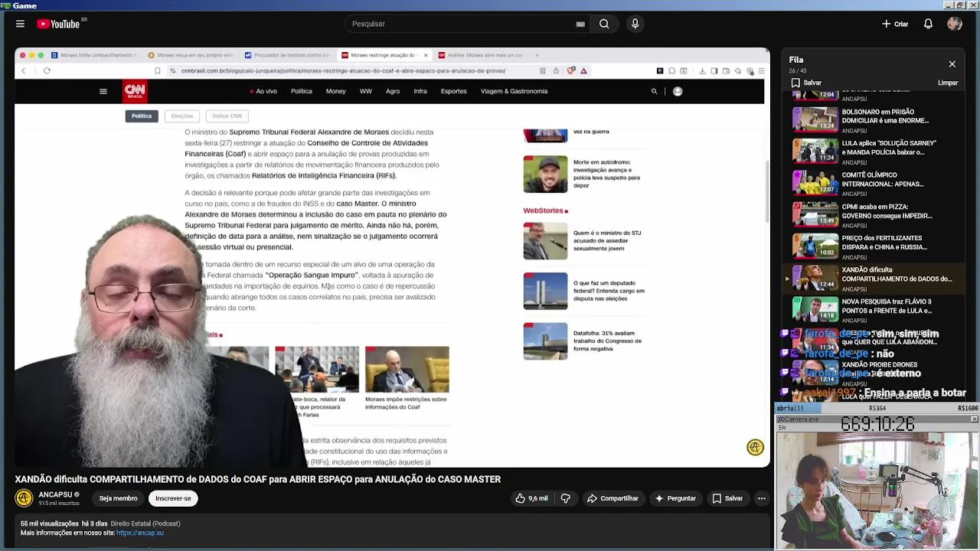The height and width of the screenshot is (551, 980).
Task: Open Esportes on CNN nav
Action: point(453,91)
